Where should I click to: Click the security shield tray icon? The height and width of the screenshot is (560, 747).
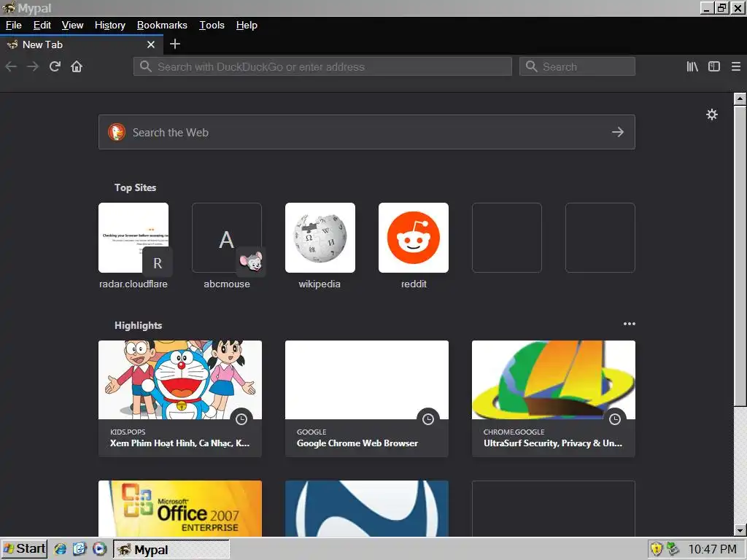pyautogui.click(x=657, y=549)
